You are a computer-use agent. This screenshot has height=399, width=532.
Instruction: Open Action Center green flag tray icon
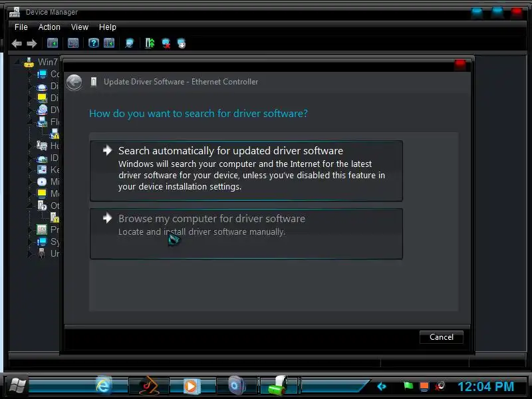pos(408,386)
